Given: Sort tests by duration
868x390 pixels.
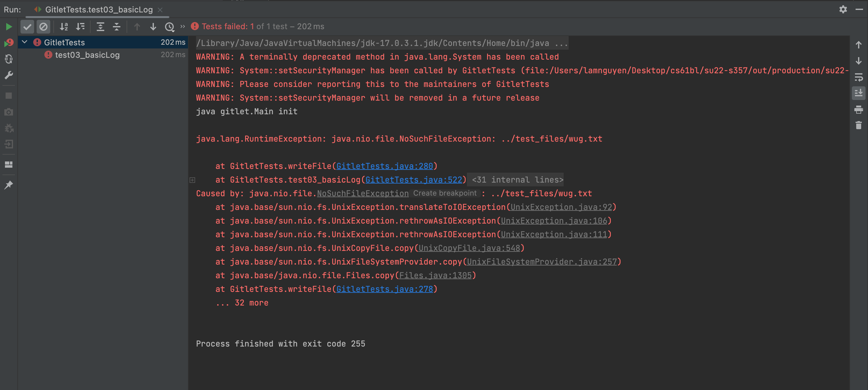Looking at the screenshot, I should tap(80, 27).
